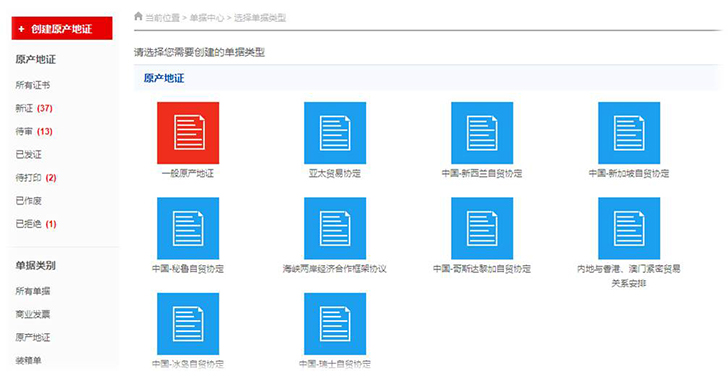Click 选择单据类型 in the breadcrumb
The height and width of the screenshot is (376, 728).
(260, 18)
